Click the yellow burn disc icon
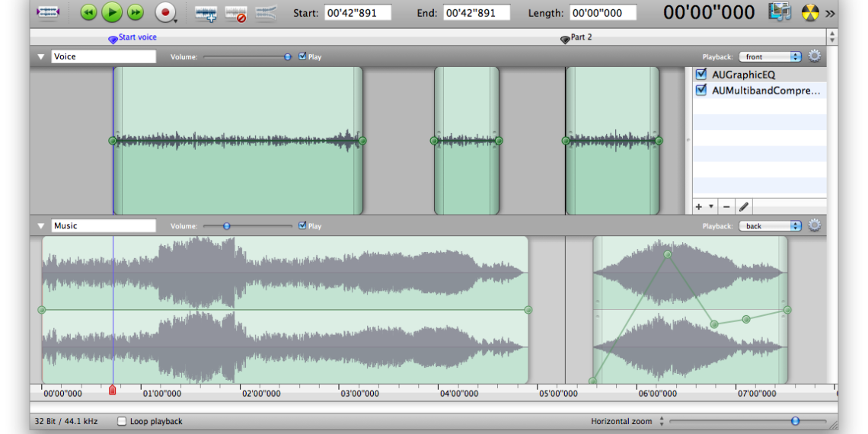This screenshot has height=434, width=868. click(x=809, y=12)
